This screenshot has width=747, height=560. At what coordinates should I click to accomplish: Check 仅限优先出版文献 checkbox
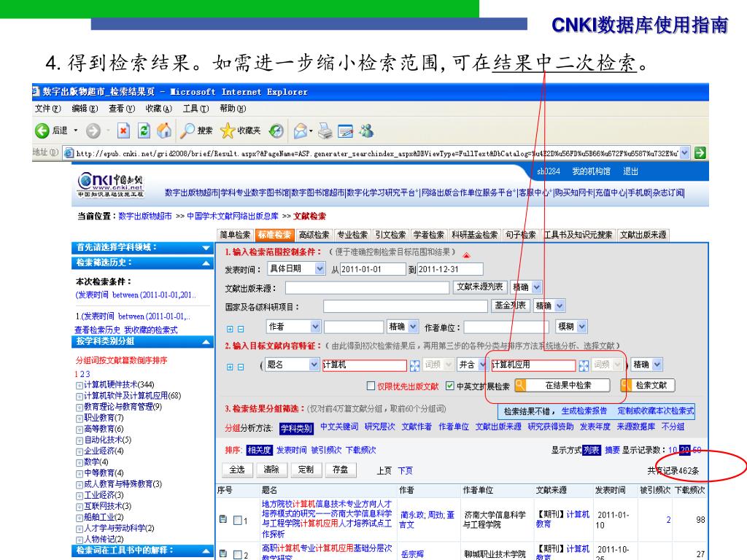(x=371, y=386)
